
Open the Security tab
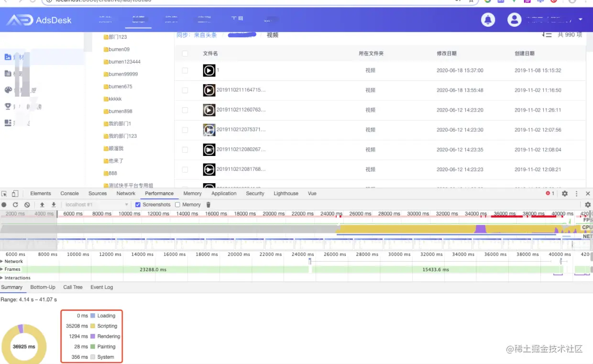point(255,194)
